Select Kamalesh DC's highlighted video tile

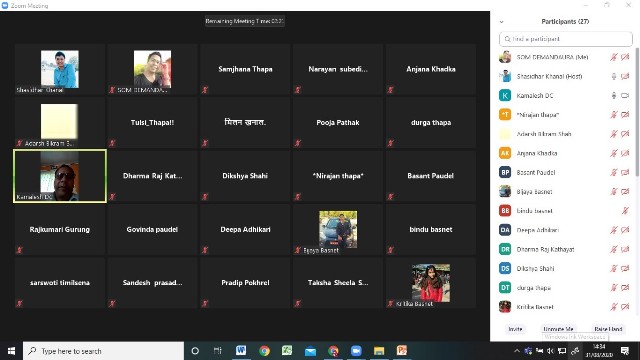[x=60, y=176]
